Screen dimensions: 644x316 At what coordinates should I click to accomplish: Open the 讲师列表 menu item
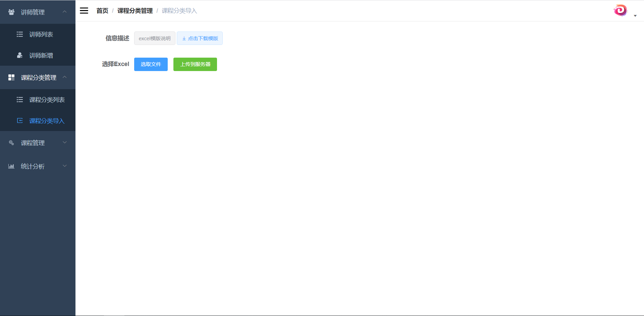point(38,34)
